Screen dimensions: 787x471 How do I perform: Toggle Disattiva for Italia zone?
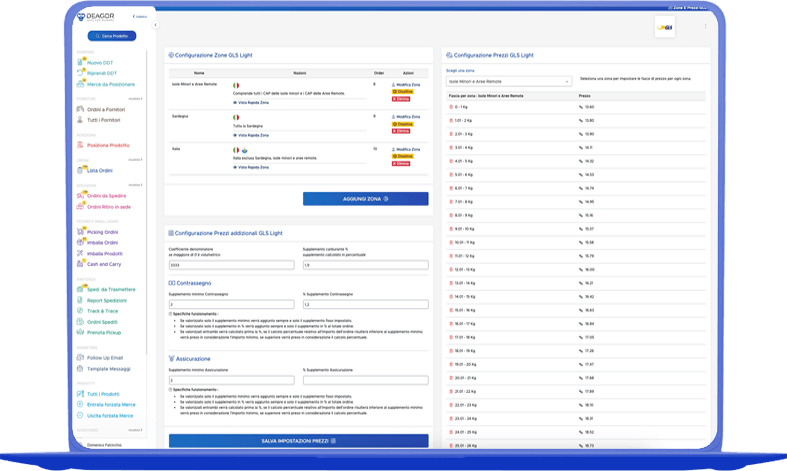click(x=403, y=156)
